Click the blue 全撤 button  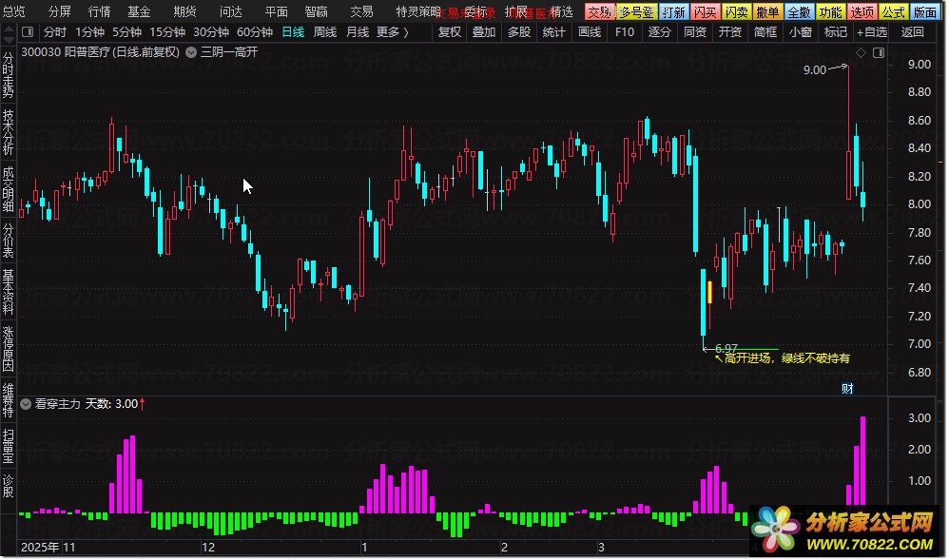[x=799, y=12]
